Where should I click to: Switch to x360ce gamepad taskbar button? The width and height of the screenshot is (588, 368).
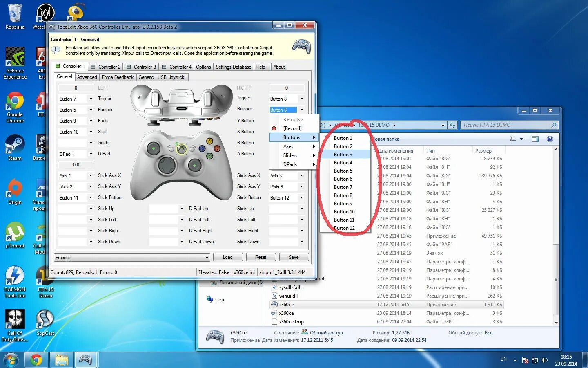coord(86,360)
